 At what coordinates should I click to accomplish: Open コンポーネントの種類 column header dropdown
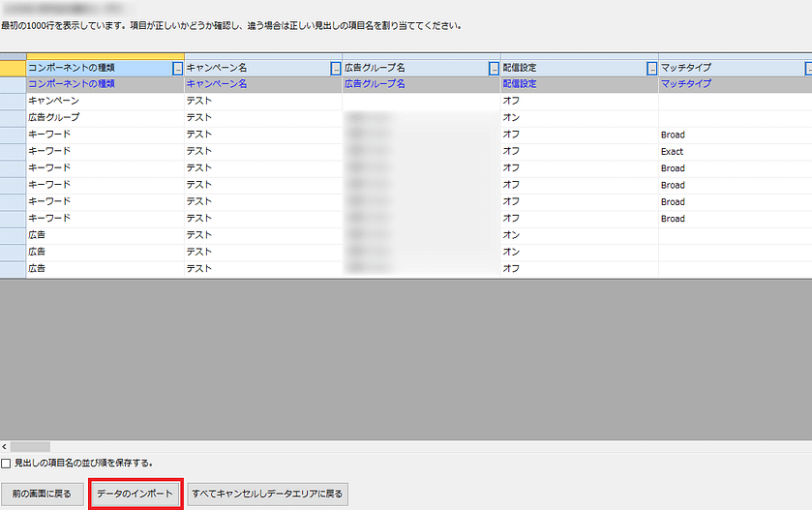click(177, 69)
